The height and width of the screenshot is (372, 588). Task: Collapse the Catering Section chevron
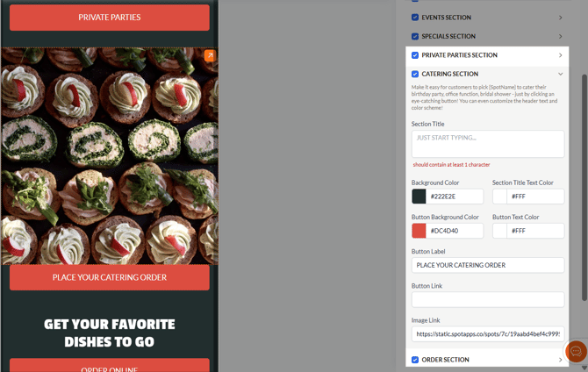pos(560,74)
